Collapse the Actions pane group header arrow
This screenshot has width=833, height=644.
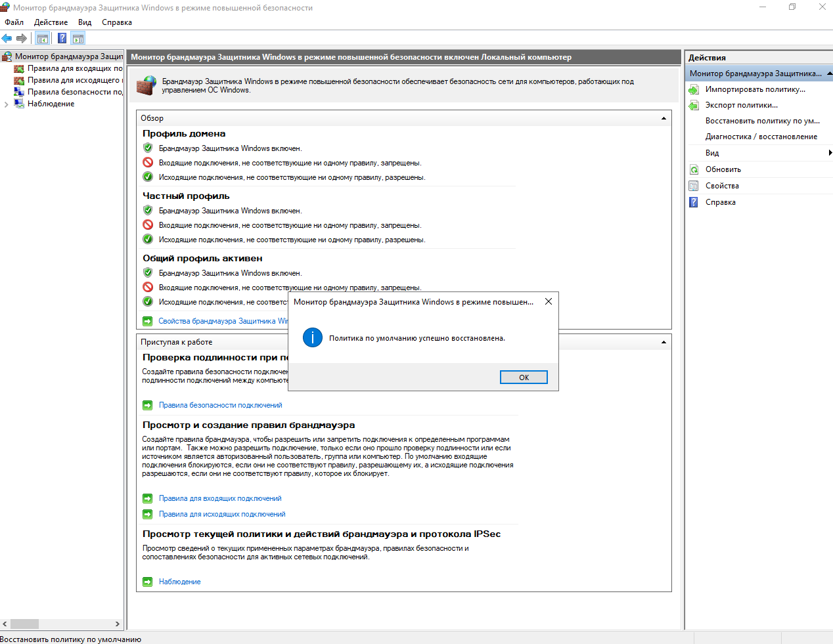click(x=829, y=74)
